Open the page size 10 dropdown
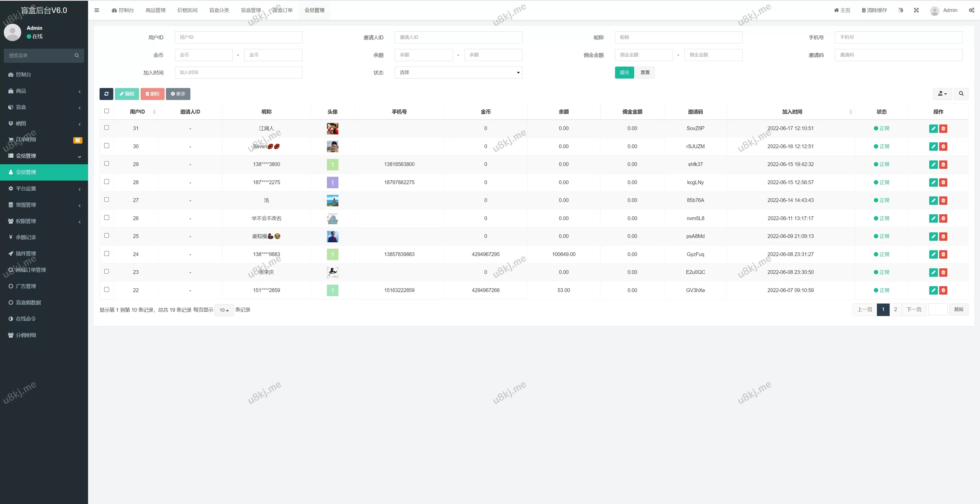The height and width of the screenshot is (504, 980). (x=224, y=310)
